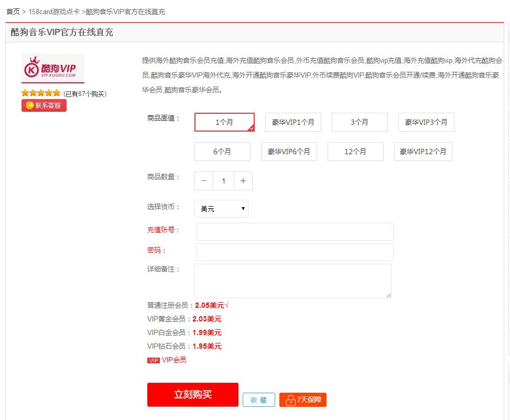Click the VIP白金会员 price 1.99美元

click(207, 332)
